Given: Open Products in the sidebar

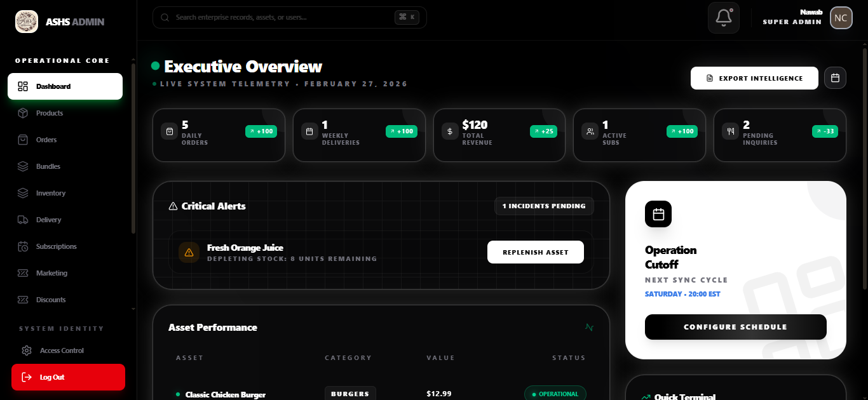Looking at the screenshot, I should (50, 113).
